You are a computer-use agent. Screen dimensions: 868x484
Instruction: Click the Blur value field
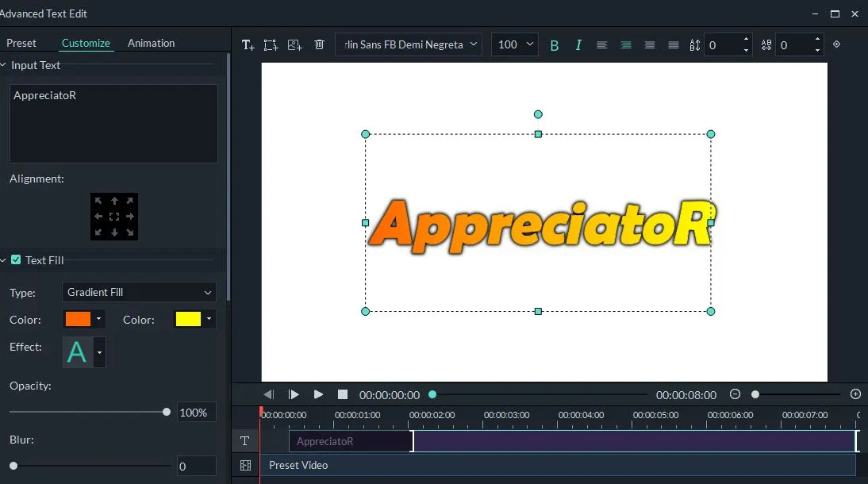[x=196, y=467]
